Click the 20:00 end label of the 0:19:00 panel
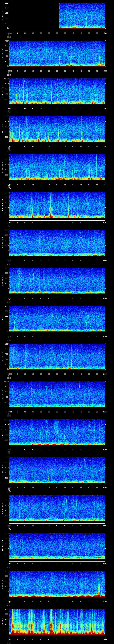 [105, 601]
